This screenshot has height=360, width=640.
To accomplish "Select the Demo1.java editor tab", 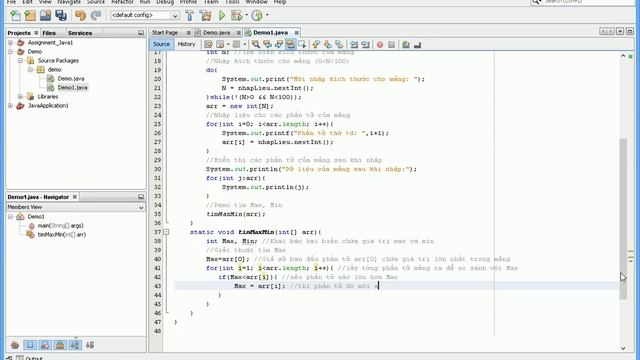I will pyautogui.click(x=270, y=32).
